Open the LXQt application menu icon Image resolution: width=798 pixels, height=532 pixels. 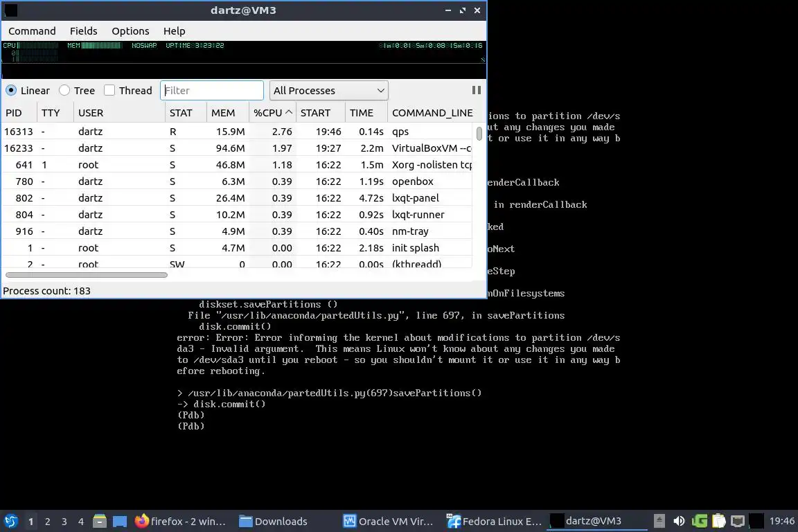pos(10,521)
